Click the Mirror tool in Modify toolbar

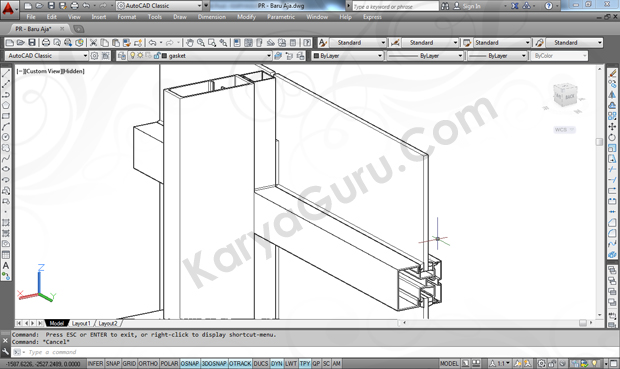click(612, 95)
